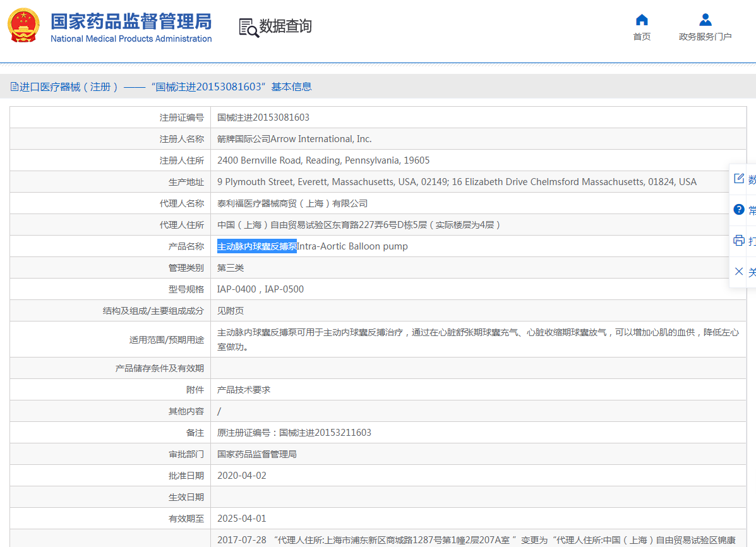Select registration number value in 注册证编号 row
Viewport: 756px width, 547px height.
pos(263,117)
